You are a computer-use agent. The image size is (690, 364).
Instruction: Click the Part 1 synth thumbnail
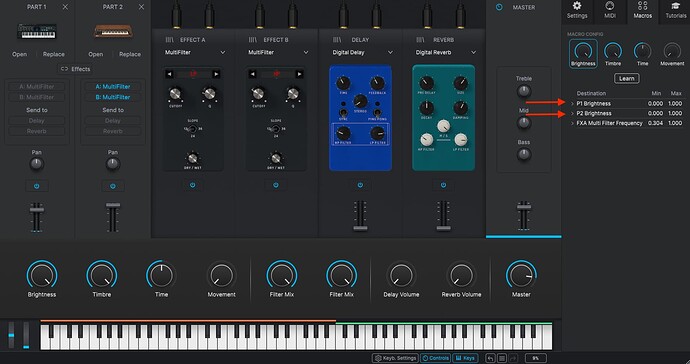click(37, 31)
